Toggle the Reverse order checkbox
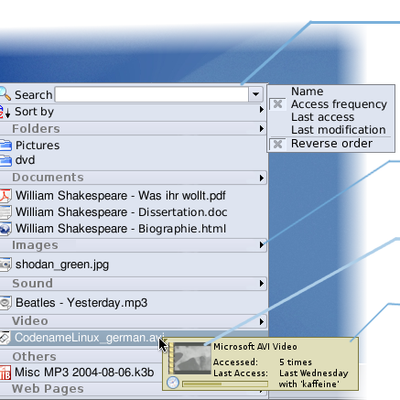Image resolution: width=400 pixels, height=400 pixels. tap(277, 144)
